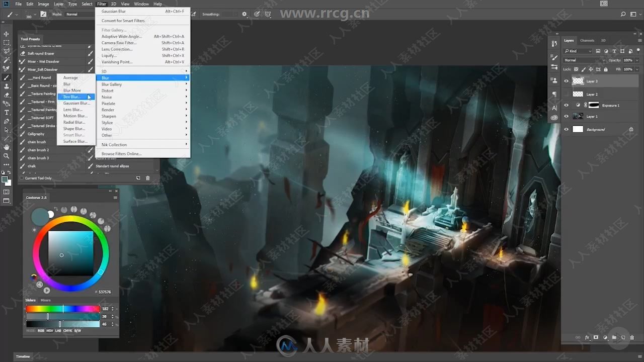Hide the Exposure 1 adjustment layer

pyautogui.click(x=567, y=105)
